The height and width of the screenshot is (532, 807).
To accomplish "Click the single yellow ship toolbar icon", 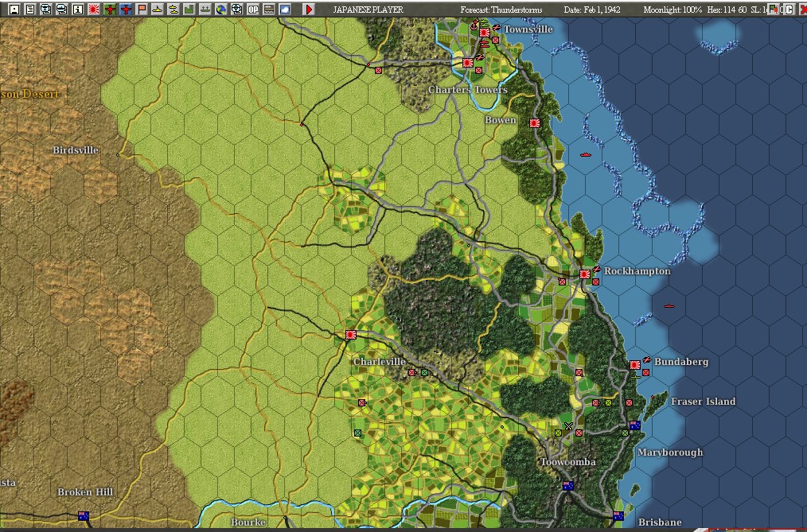I will point(158,10).
